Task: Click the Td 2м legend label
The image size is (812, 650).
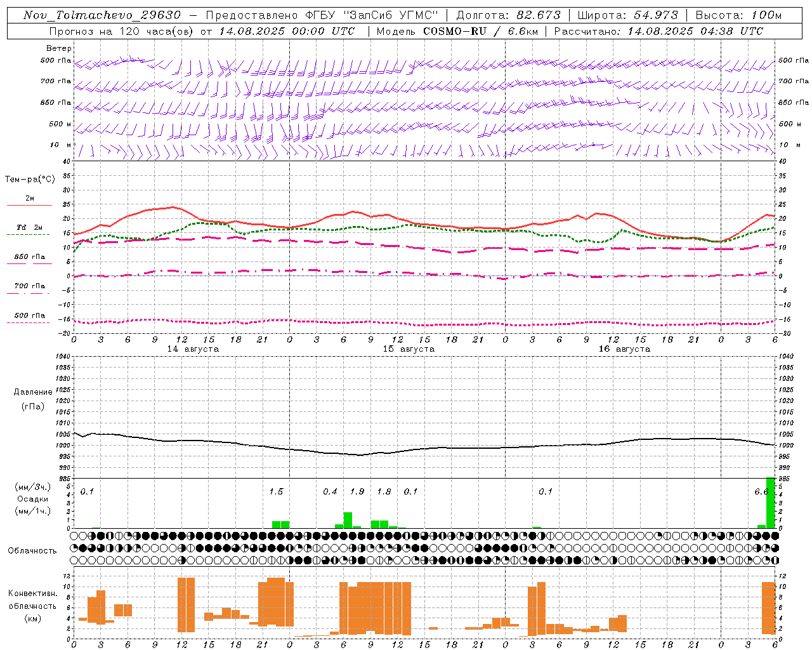Action: 30,227
